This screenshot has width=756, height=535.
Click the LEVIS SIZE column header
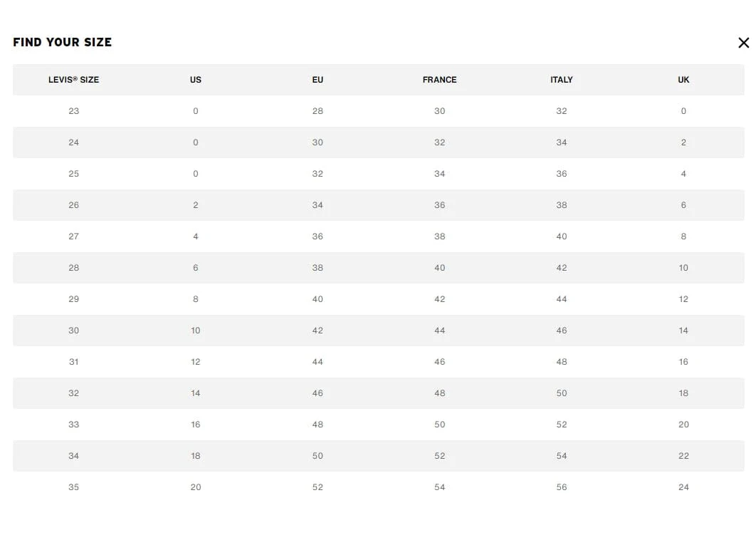click(74, 80)
